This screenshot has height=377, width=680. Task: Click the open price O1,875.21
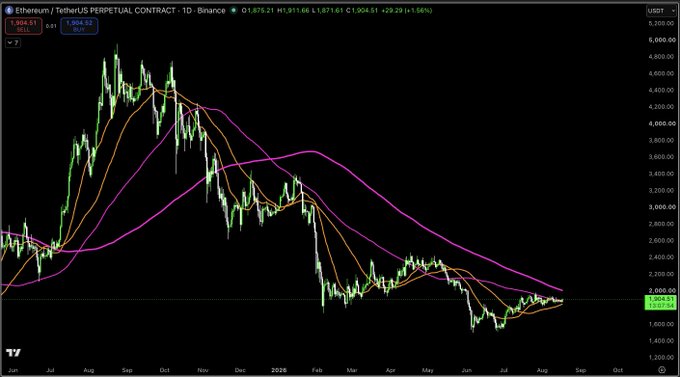click(x=258, y=10)
